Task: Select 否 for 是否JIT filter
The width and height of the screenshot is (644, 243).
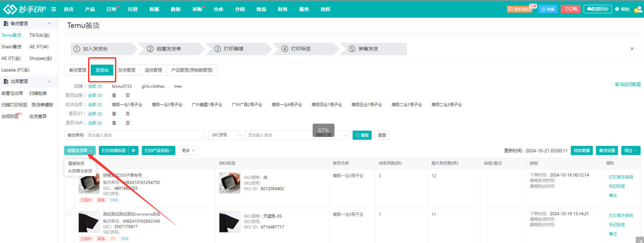Action: click(x=127, y=114)
